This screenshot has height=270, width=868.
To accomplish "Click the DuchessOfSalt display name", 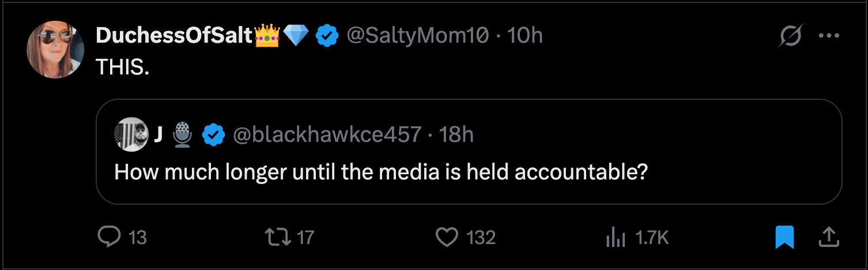I will [x=175, y=36].
